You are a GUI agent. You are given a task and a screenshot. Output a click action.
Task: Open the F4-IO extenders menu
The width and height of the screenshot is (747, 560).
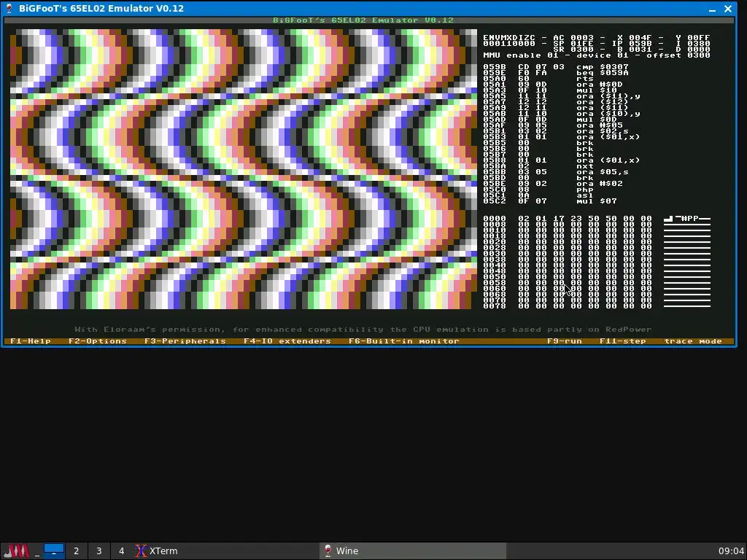pyautogui.click(x=287, y=341)
